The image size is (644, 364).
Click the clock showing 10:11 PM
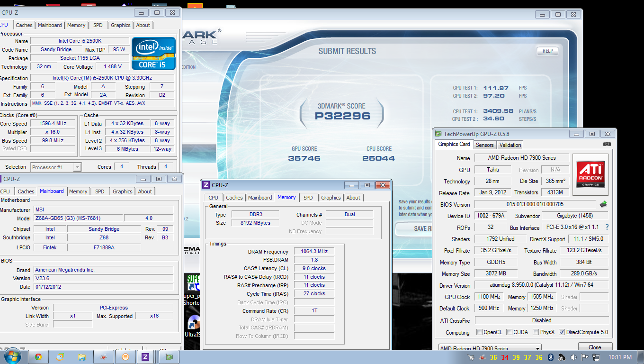(620, 357)
